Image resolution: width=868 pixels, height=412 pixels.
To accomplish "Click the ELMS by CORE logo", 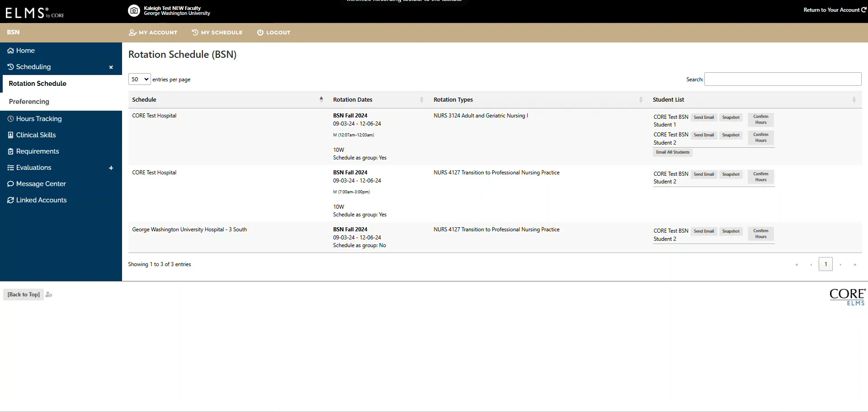I will coord(35,13).
